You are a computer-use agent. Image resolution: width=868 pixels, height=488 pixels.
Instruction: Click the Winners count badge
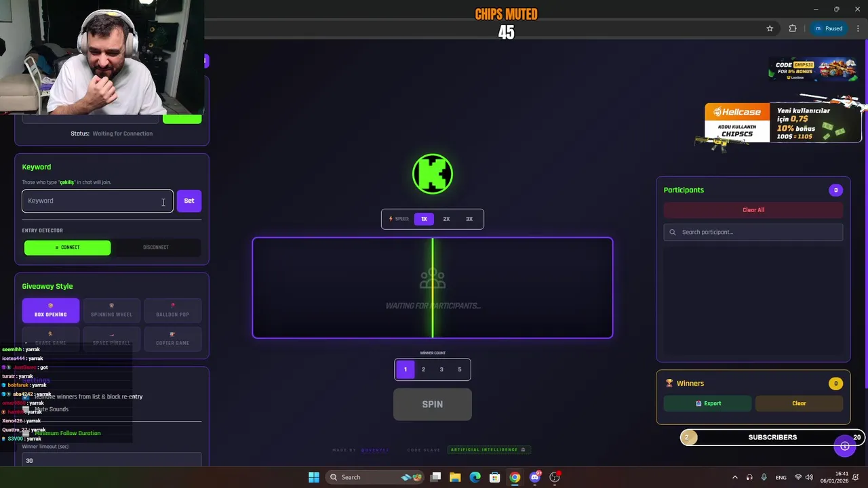835,384
